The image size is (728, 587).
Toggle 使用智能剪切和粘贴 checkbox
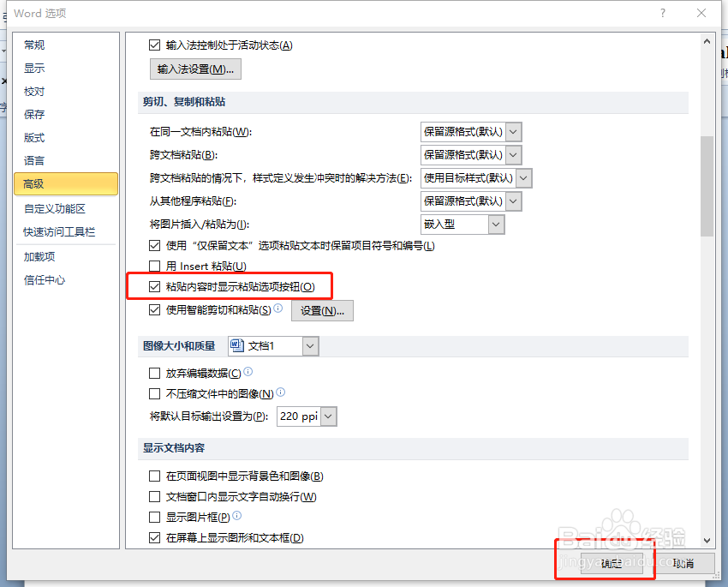155,309
